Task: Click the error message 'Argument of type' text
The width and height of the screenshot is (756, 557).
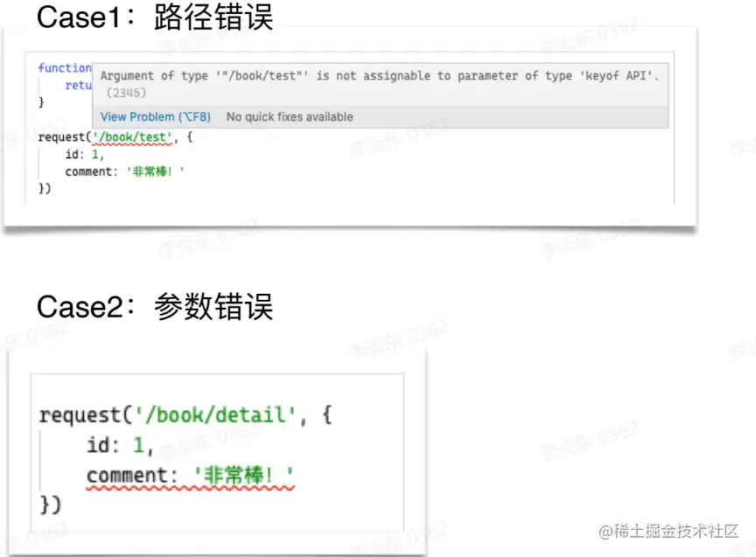Action: (379, 76)
